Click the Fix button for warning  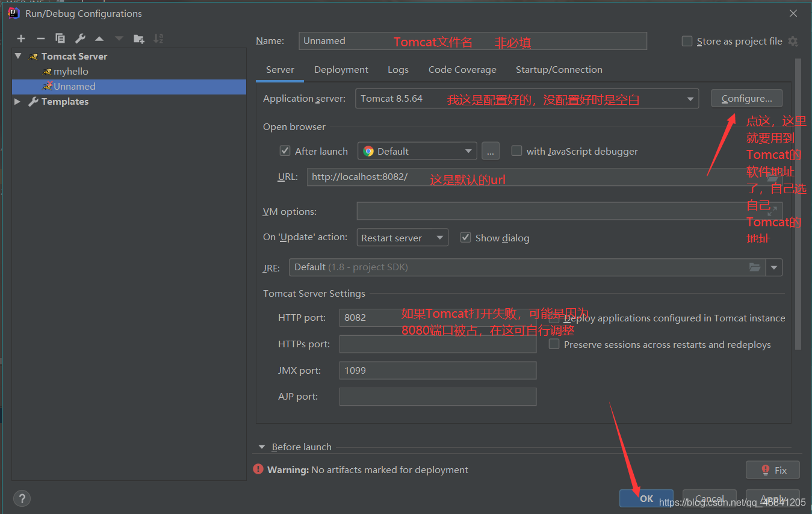[773, 470]
